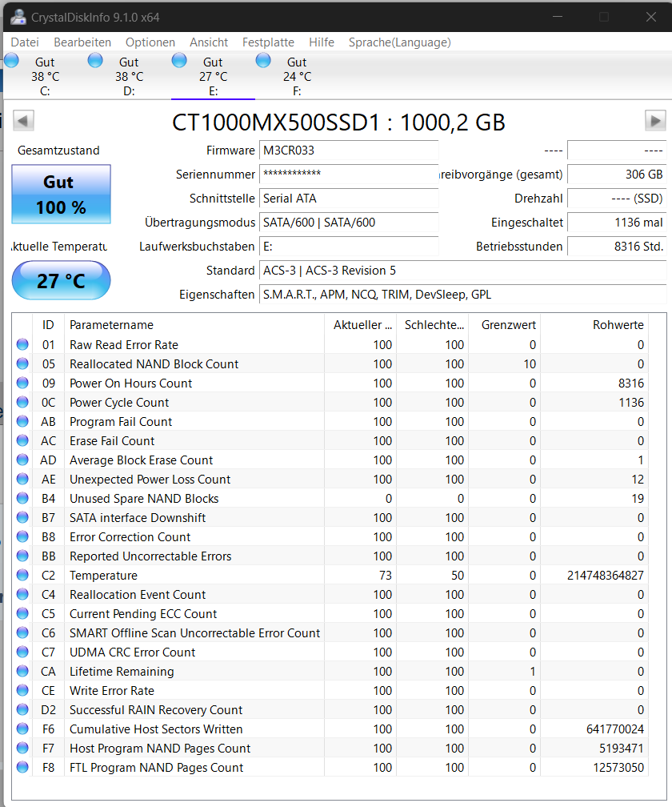The height and width of the screenshot is (807, 672).
Task: Click status orb for SATA interface Downshift
Action: (x=22, y=517)
